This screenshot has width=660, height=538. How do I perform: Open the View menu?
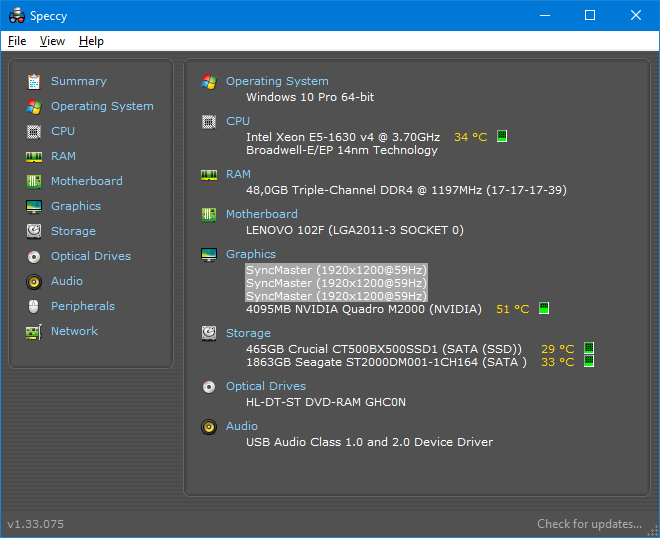[52, 41]
